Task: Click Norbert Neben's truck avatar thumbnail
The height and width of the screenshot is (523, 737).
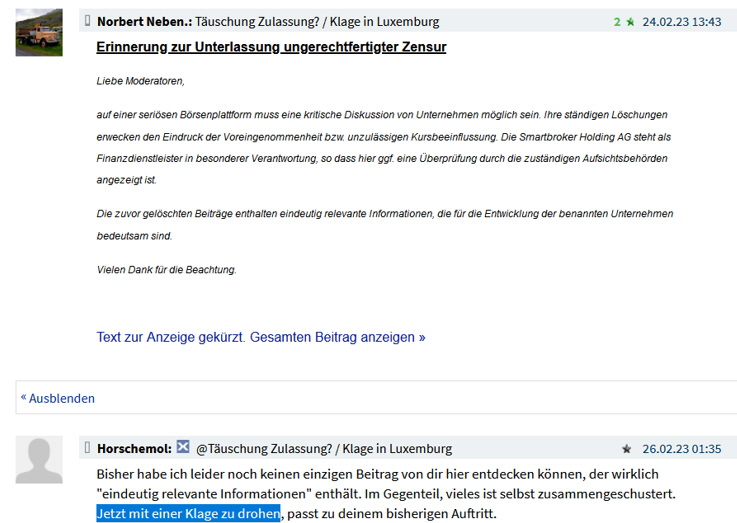Action: 39,33
